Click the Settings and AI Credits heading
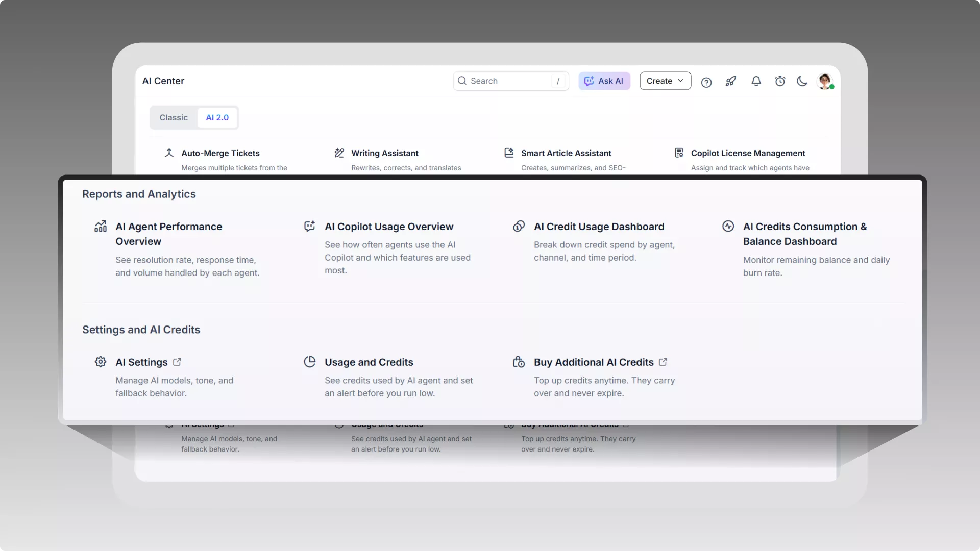 [x=141, y=330]
